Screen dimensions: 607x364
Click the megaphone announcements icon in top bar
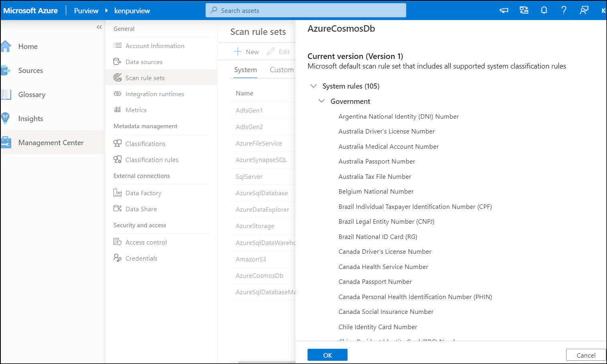pos(504,10)
